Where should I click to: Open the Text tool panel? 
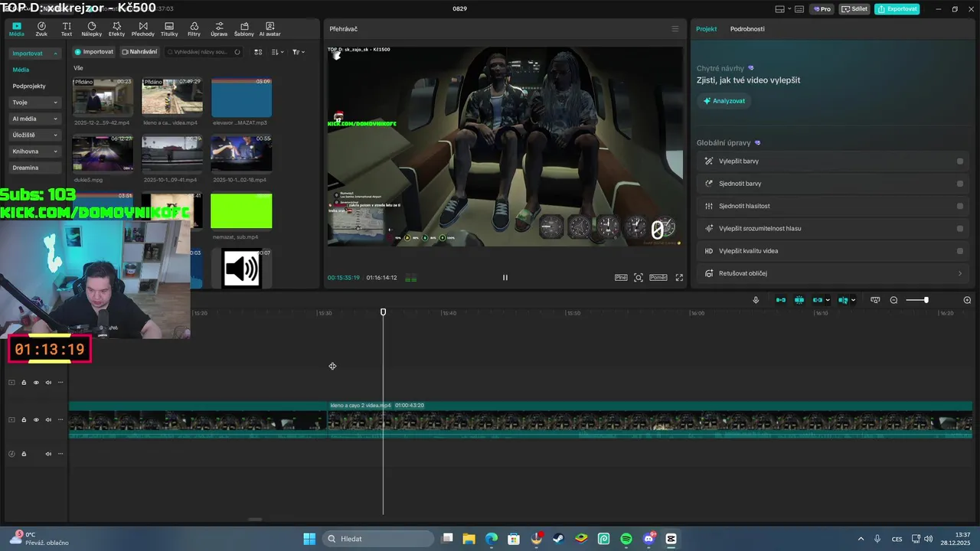pos(67,29)
